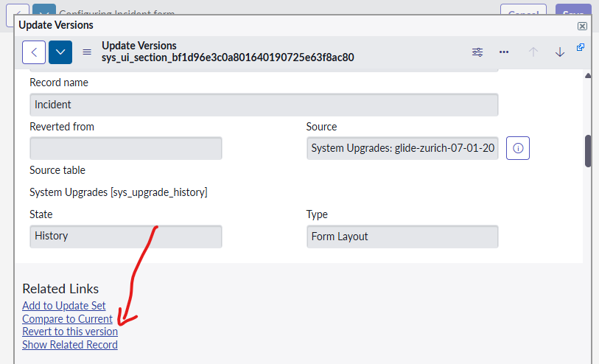Click the Revert to this version link
The image size is (599, 364).
tap(70, 332)
